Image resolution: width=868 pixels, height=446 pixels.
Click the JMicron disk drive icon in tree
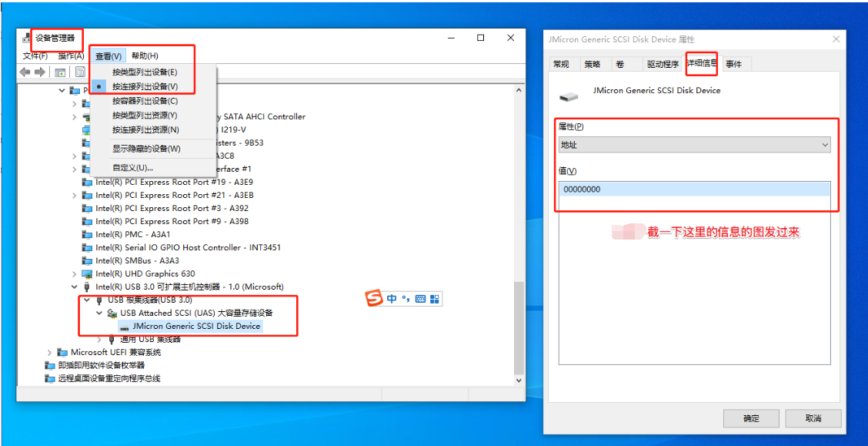(125, 327)
